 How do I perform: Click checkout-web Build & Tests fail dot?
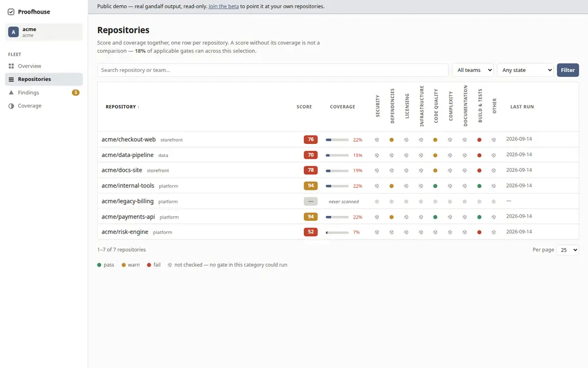tap(479, 140)
